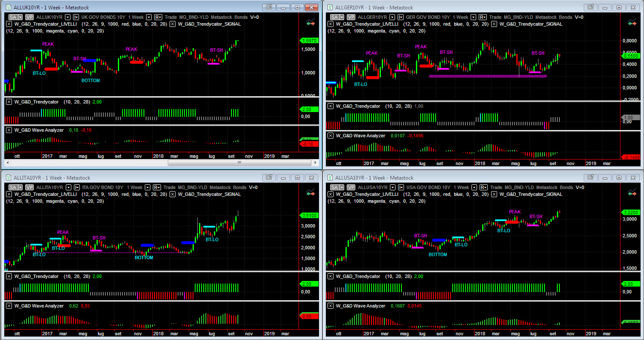Click the BOTTOM marker label on the ALLITA10YR chart

coord(144,257)
